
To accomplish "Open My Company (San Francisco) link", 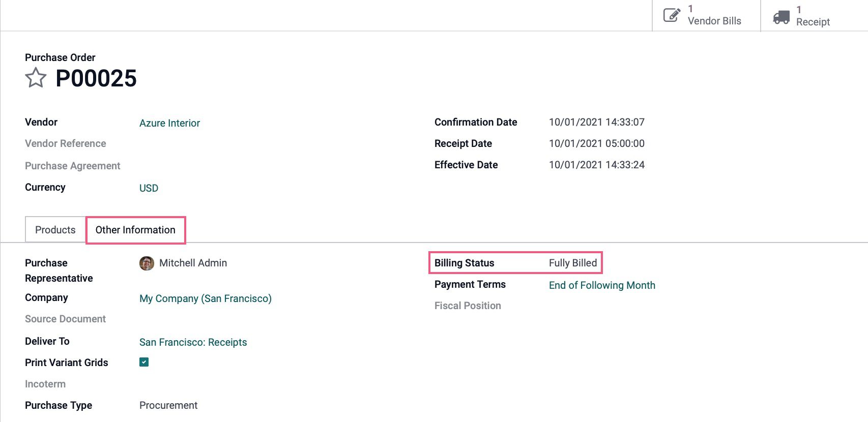I will point(206,298).
